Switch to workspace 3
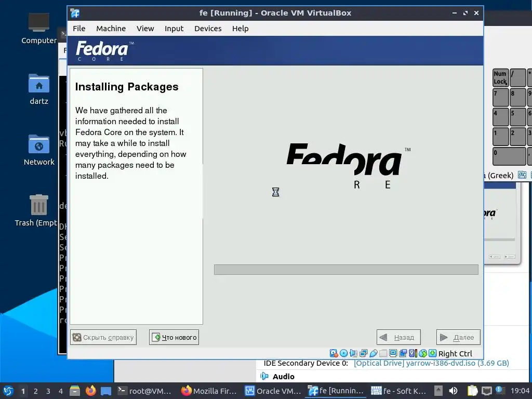The height and width of the screenshot is (399, 532). pos(48,391)
